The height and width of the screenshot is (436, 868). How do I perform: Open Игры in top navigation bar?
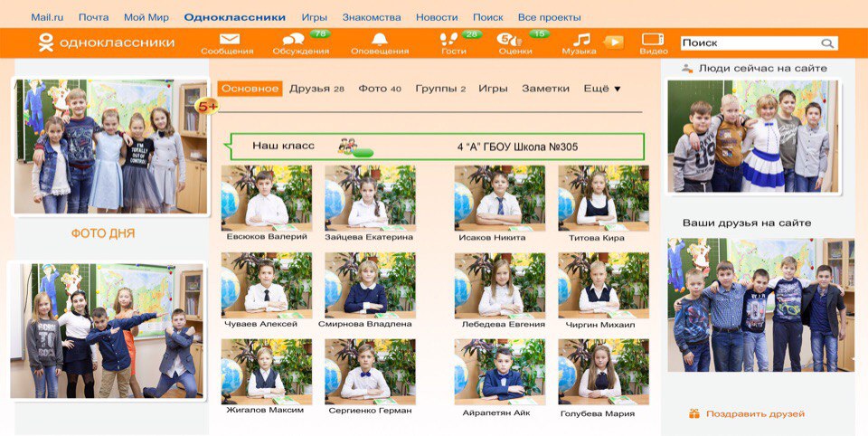(315, 17)
